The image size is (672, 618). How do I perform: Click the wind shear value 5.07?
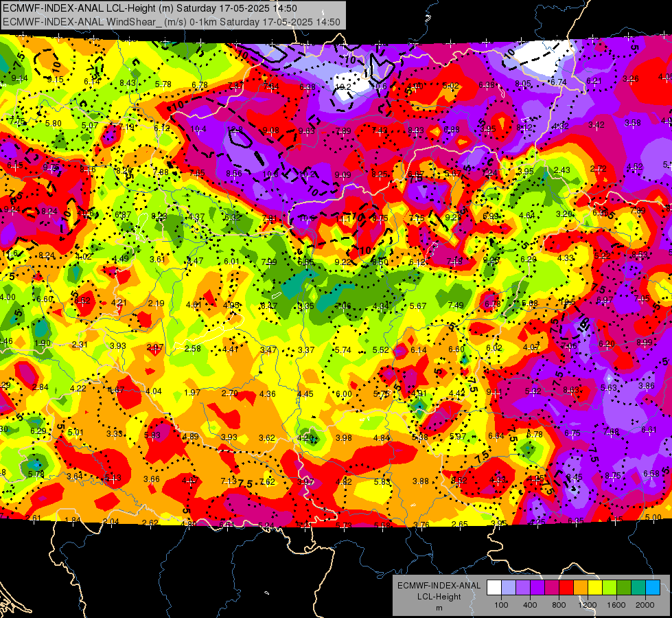pos(90,125)
